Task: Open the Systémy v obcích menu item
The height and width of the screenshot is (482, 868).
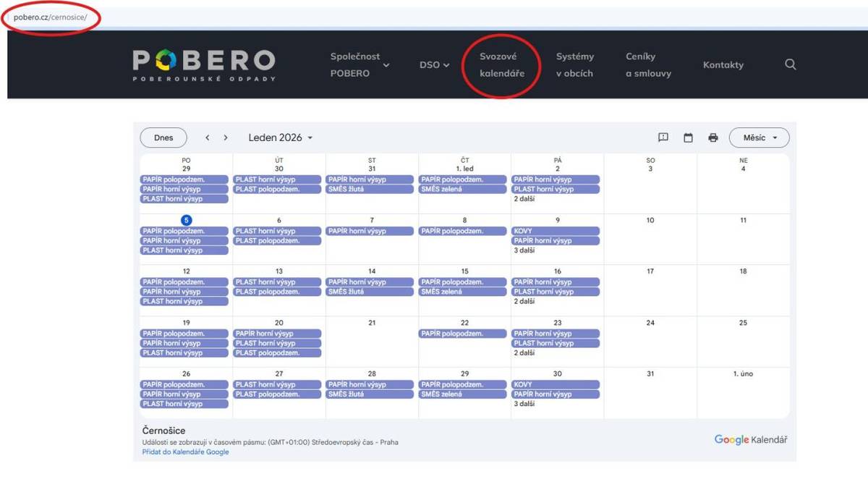Action: 575,64
